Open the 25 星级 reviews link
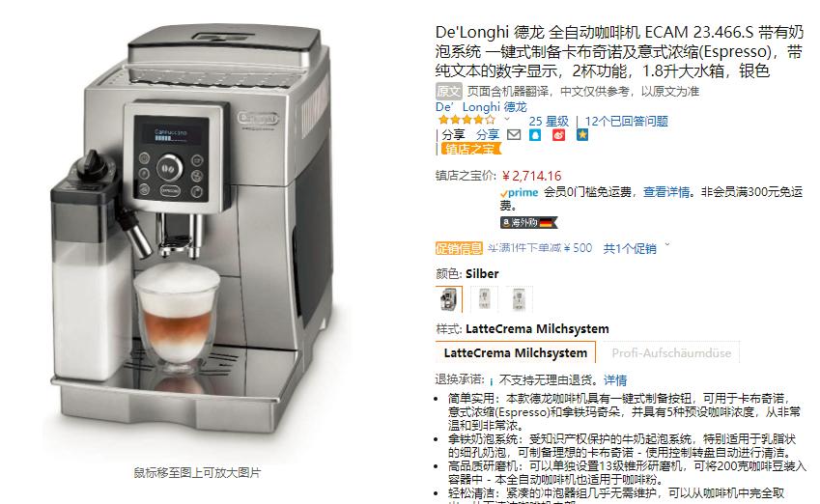This screenshot has height=504, width=820. pyautogui.click(x=549, y=122)
